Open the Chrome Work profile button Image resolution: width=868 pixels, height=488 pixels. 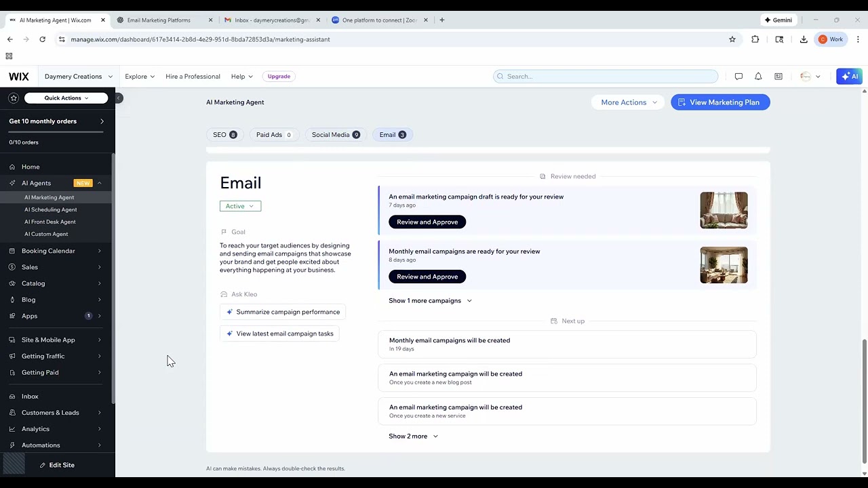(831, 39)
